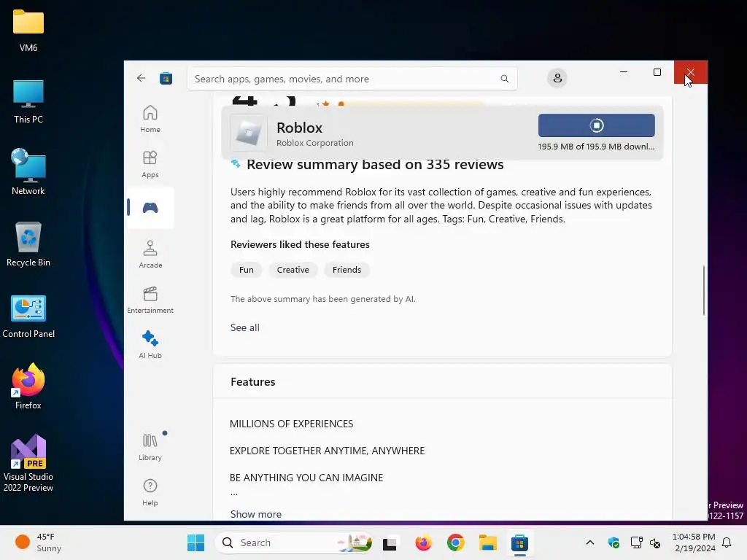Open Entertainment in the Store sidebar
This screenshot has height=560, width=747.
150,300
